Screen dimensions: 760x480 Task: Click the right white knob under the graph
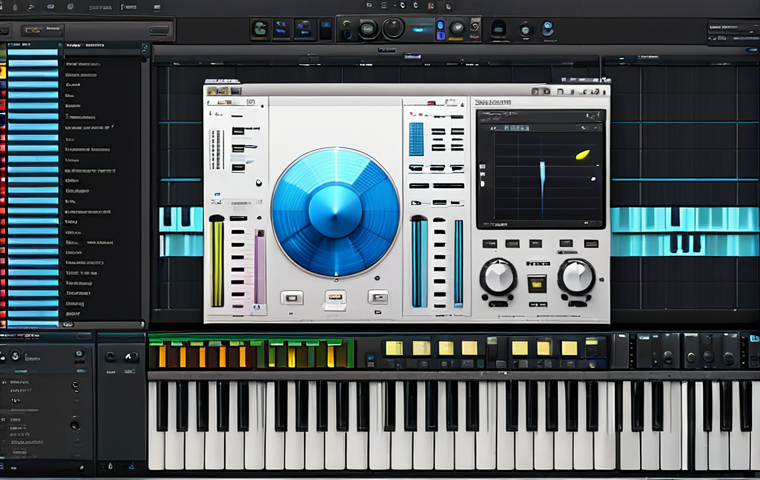576,277
